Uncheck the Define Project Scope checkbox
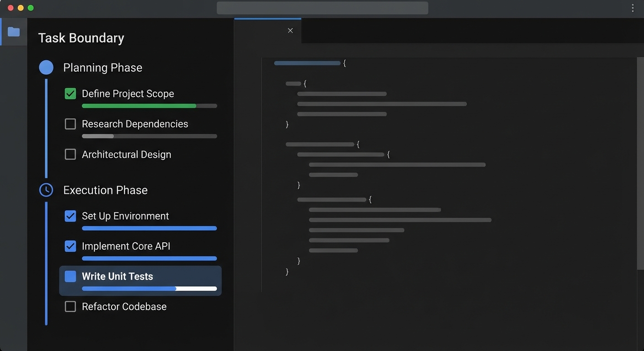The image size is (644, 351). (x=70, y=94)
